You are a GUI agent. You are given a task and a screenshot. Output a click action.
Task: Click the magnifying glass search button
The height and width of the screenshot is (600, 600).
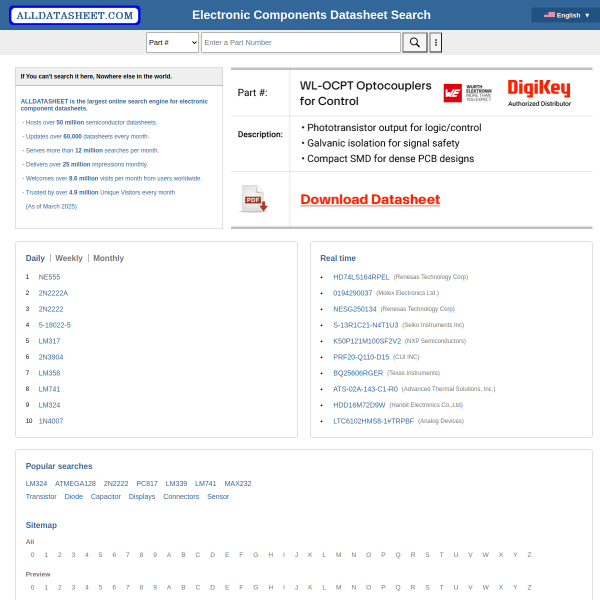click(x=414, y=42)
